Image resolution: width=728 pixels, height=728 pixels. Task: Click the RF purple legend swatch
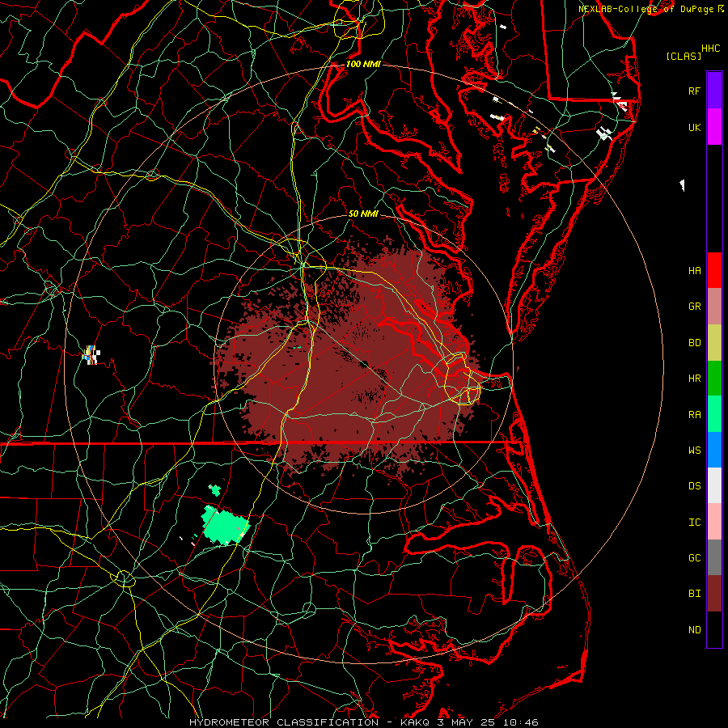click(x=714, y=90)
